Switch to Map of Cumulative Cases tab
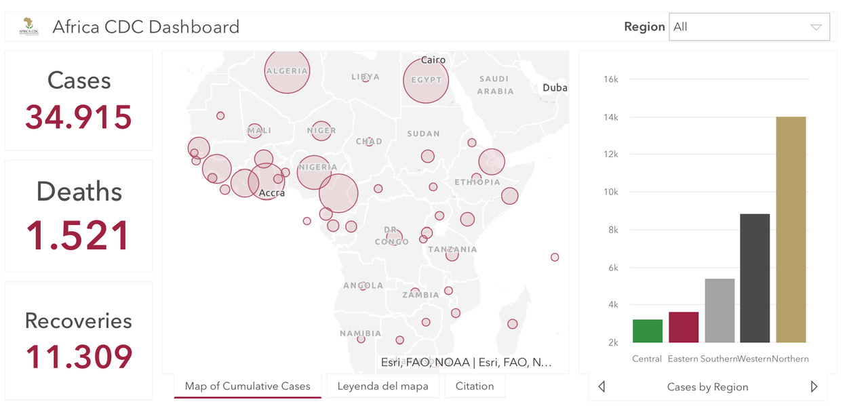The width and height of the screenshot is (868, 406). coord(248,386)
